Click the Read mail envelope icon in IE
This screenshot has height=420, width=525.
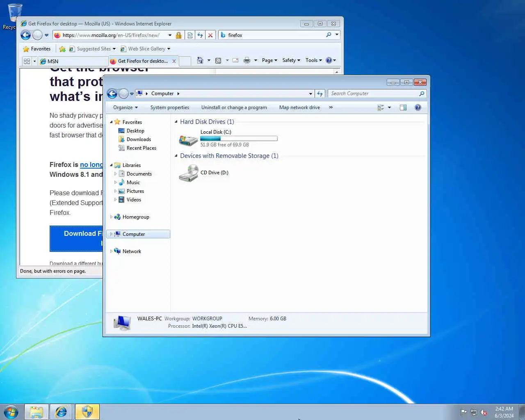[x=235, y=60]
